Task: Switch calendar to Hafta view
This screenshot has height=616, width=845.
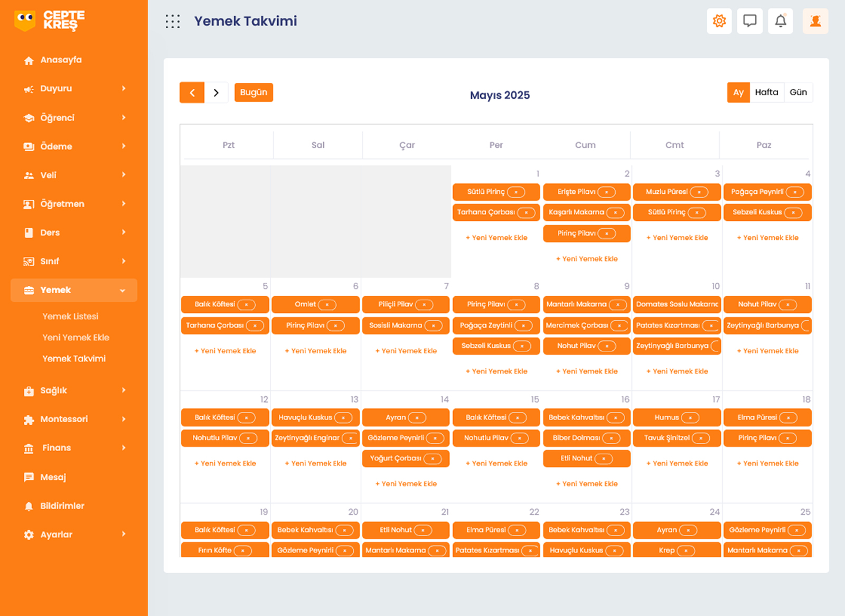Action: (766, 92)
